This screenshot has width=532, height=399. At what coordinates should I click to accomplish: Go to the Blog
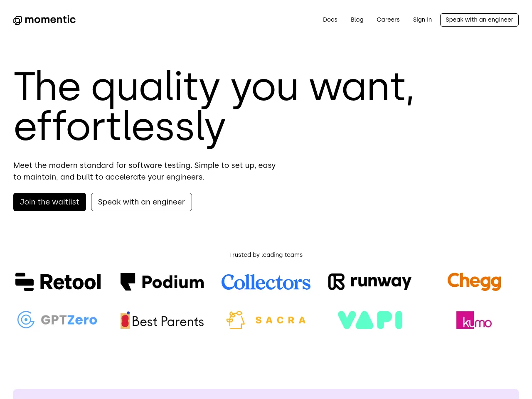(x=357, y=20)
